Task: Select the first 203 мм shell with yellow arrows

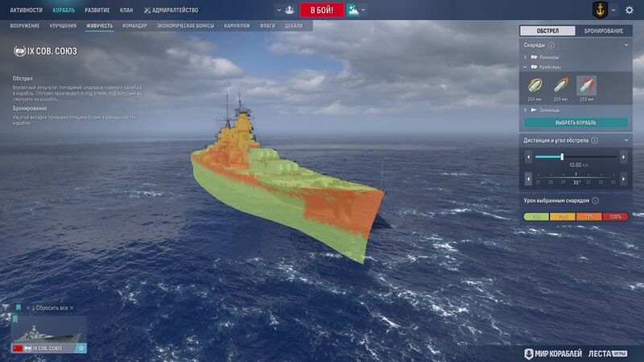Action: [x=535, y=86]
